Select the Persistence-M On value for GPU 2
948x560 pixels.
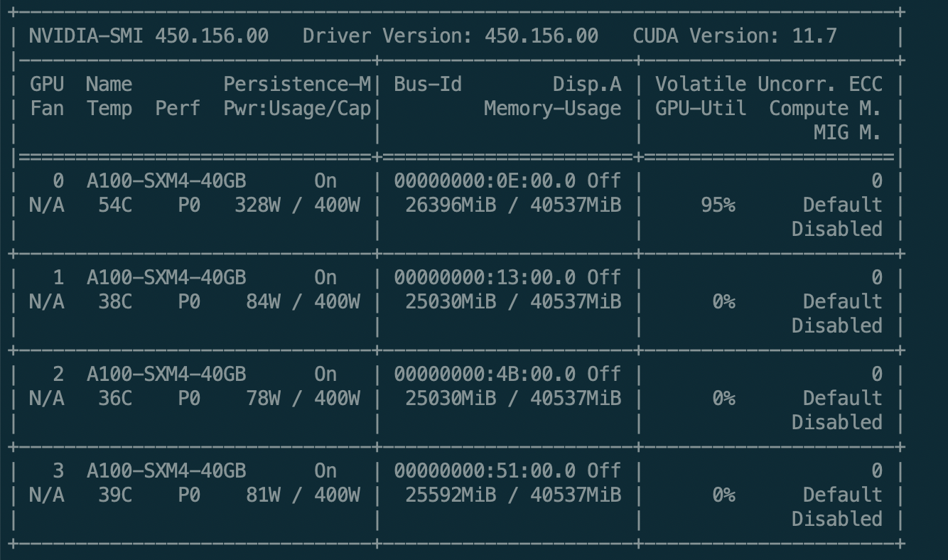click(326, 374)
